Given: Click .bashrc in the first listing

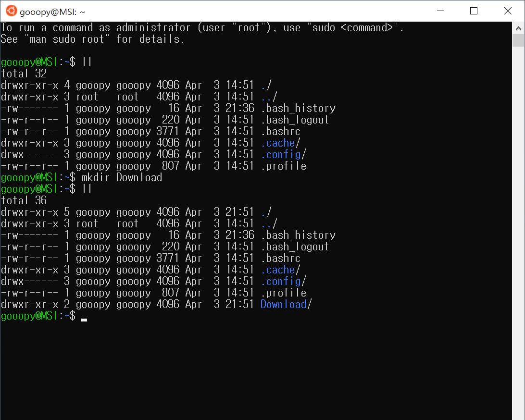Looking at the screenshot, I should click(x=281, y=131).
